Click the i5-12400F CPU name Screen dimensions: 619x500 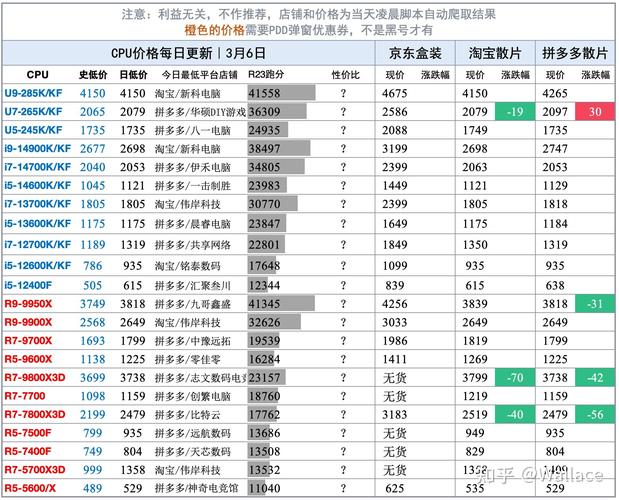click(28, 285)
